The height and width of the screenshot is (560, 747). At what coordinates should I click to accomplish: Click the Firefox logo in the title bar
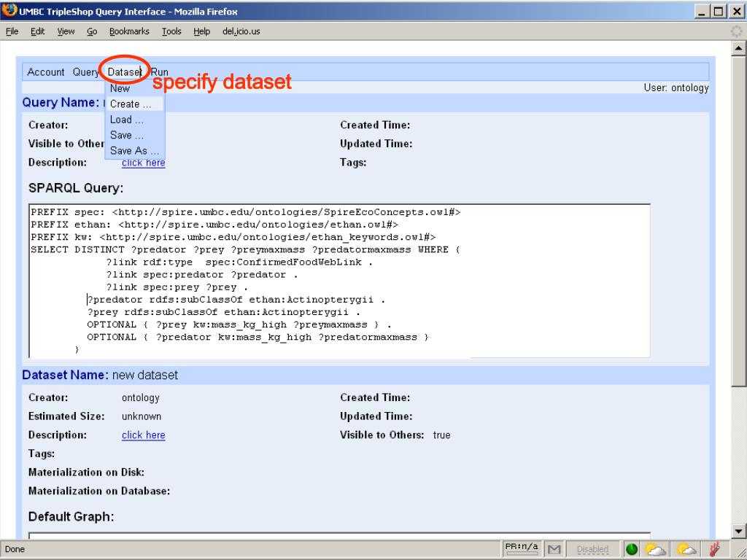[9, 9]
